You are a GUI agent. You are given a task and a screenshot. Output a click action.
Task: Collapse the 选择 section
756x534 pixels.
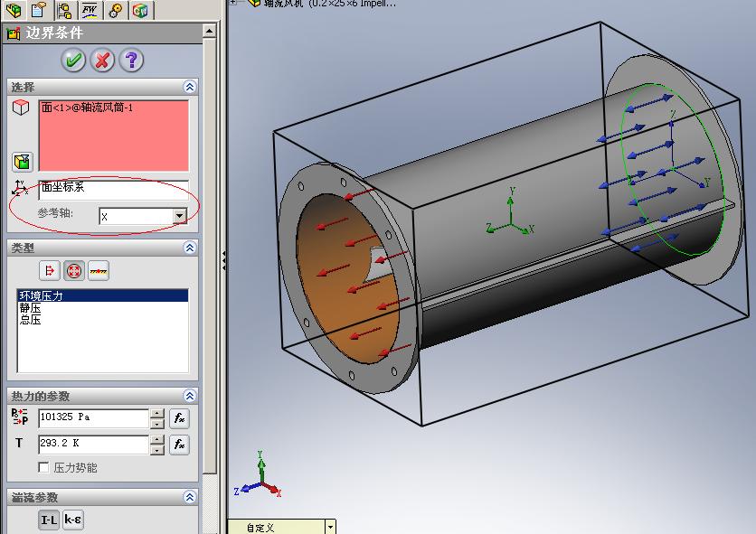point(190,87)
